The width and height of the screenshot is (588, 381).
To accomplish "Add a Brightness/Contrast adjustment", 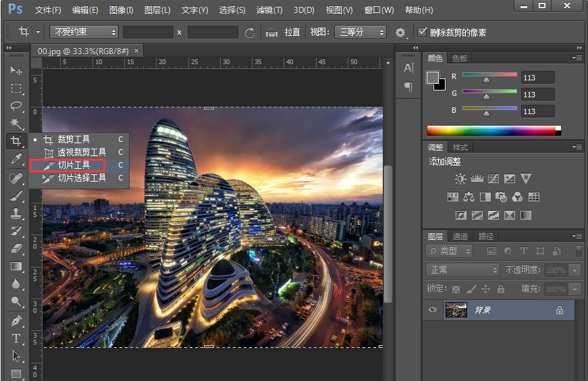I will pos(460,179).
